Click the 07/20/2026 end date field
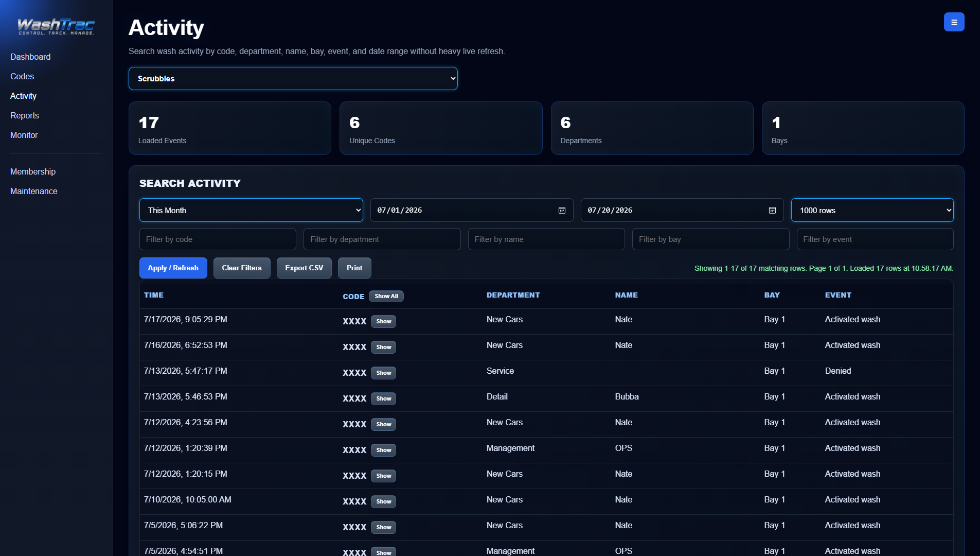Viewport: 980px width, 556px height. tap(682, 210)
